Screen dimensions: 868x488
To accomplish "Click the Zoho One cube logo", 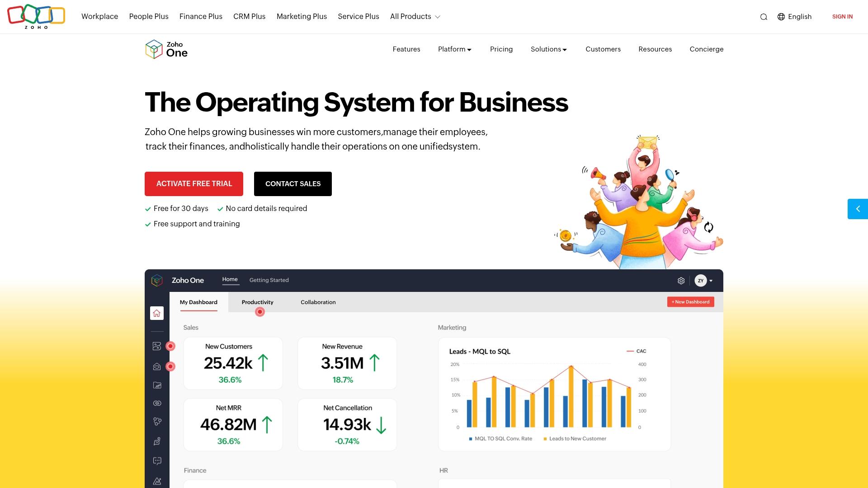I will [154, 49].
